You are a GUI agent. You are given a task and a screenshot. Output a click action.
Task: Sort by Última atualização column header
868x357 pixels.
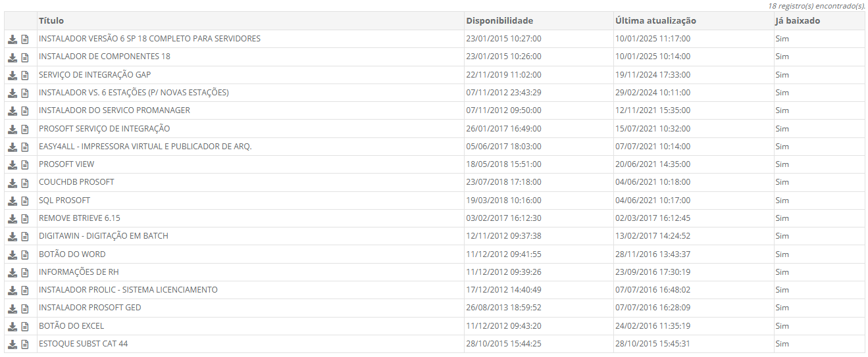[655, 21]
